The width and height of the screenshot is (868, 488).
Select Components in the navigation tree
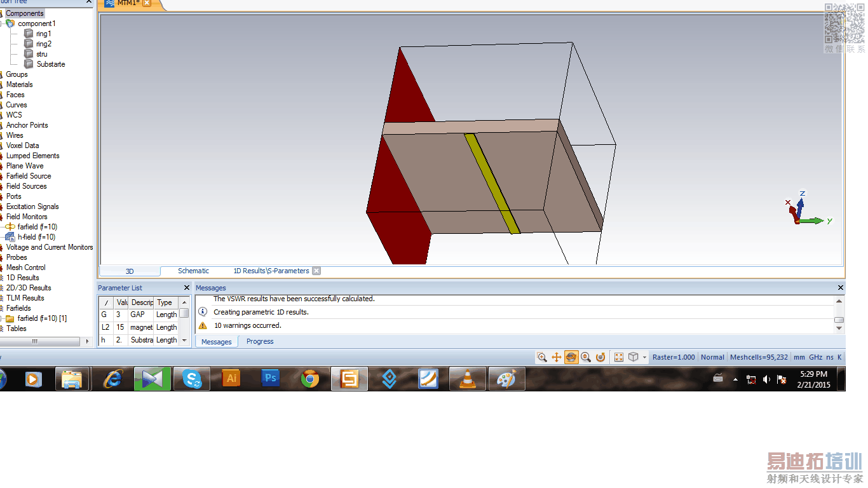tap(25, 13)
